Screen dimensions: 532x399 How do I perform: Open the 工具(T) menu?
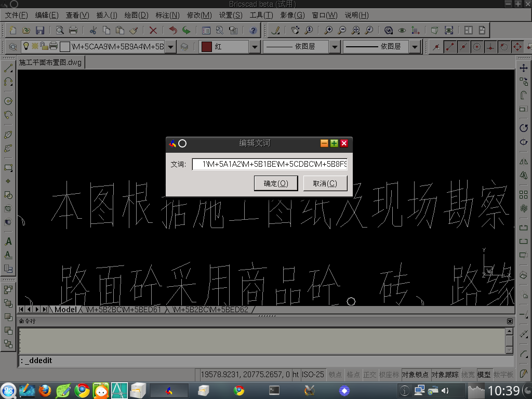click(261, 15)
